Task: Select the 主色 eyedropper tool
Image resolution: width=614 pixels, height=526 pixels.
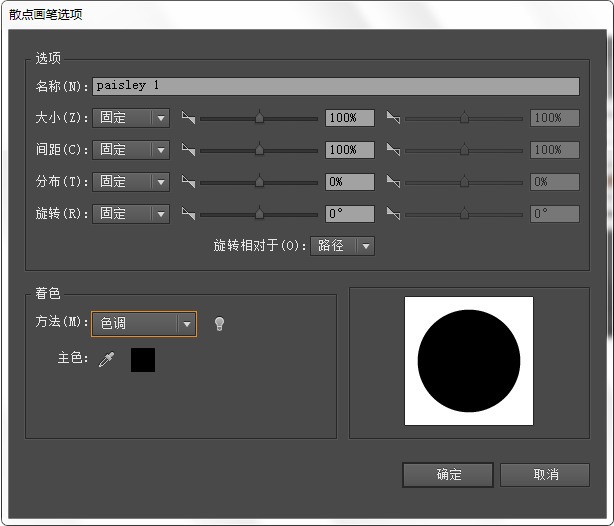Action: [107, 360]
